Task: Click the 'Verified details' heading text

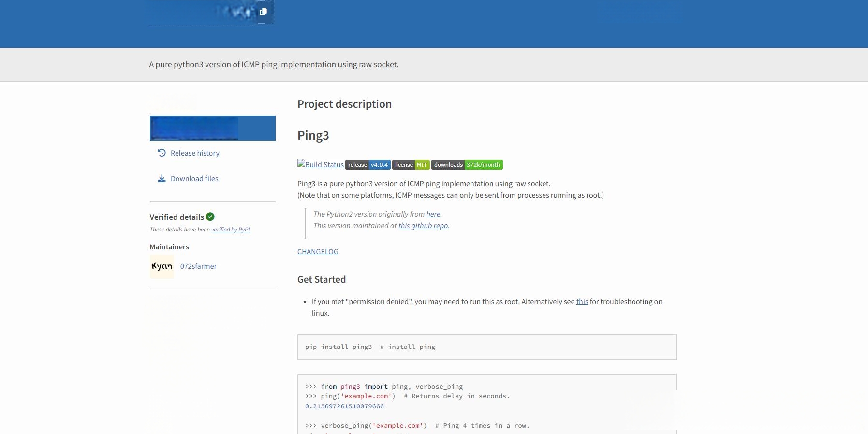Action: 177,217
